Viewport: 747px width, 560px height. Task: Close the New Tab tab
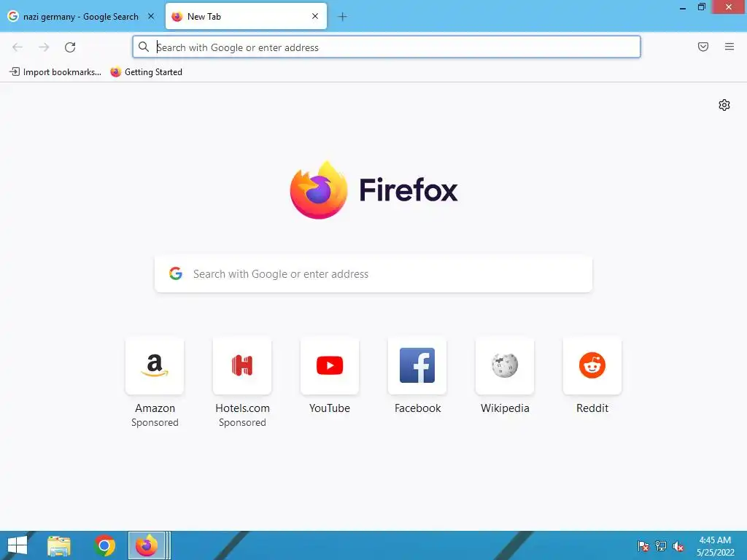pos(315,16)
